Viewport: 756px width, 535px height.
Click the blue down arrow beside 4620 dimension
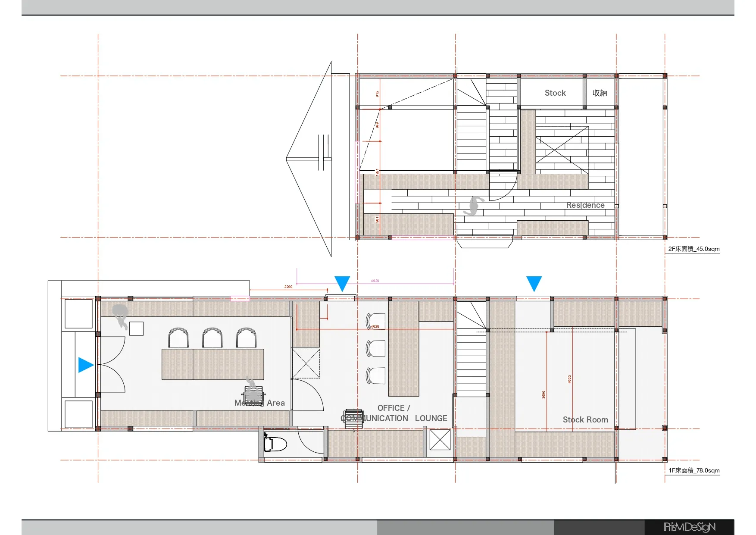342,284
